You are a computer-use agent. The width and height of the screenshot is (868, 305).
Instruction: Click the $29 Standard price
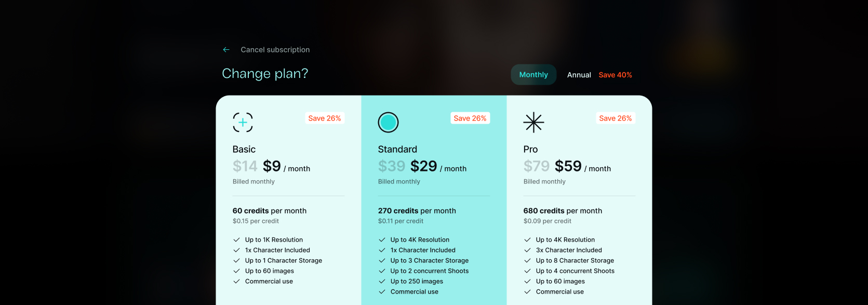[423, 166]
